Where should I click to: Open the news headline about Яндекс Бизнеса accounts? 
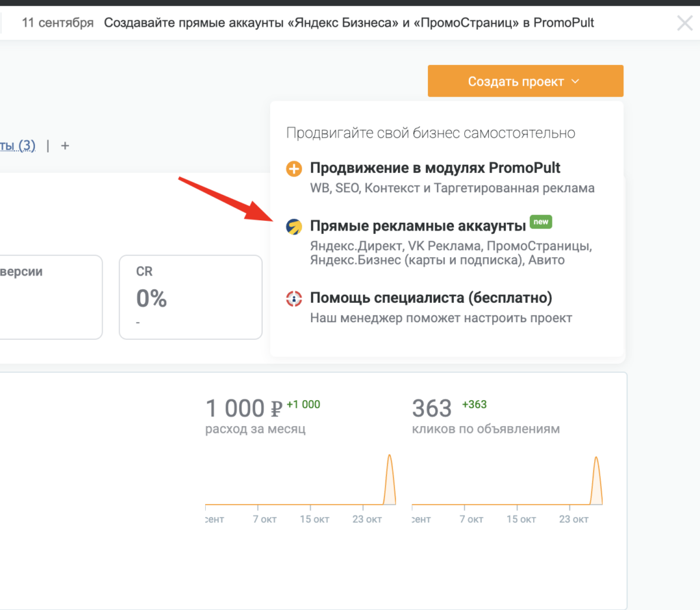[x=349, y=23]
